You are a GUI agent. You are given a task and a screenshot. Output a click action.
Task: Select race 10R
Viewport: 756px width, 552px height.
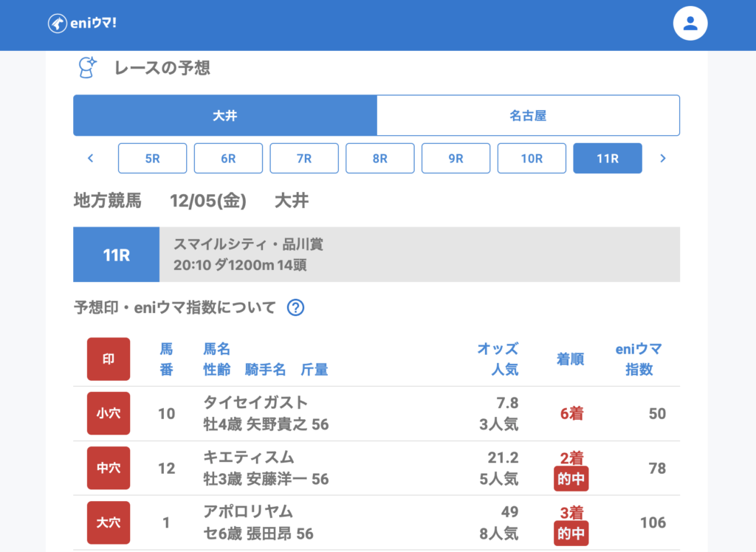[532, 158]
